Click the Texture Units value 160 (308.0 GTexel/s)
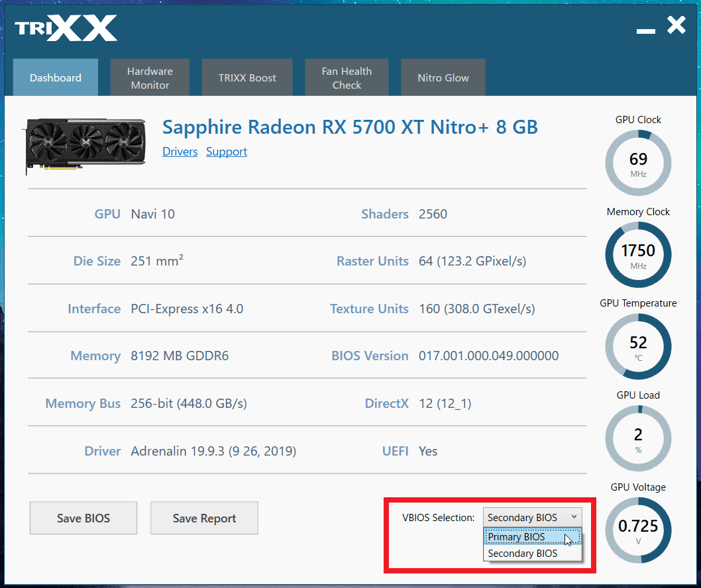 476,309
